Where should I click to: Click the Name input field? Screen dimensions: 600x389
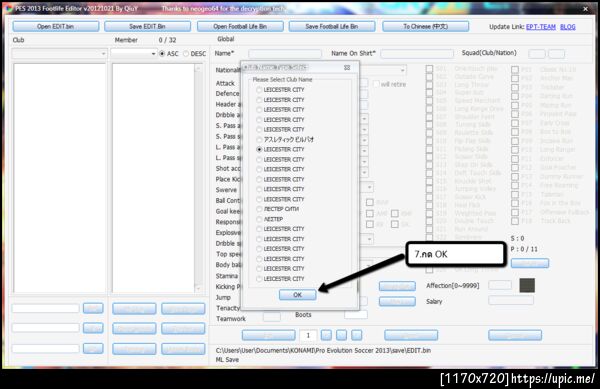[285, 54]
